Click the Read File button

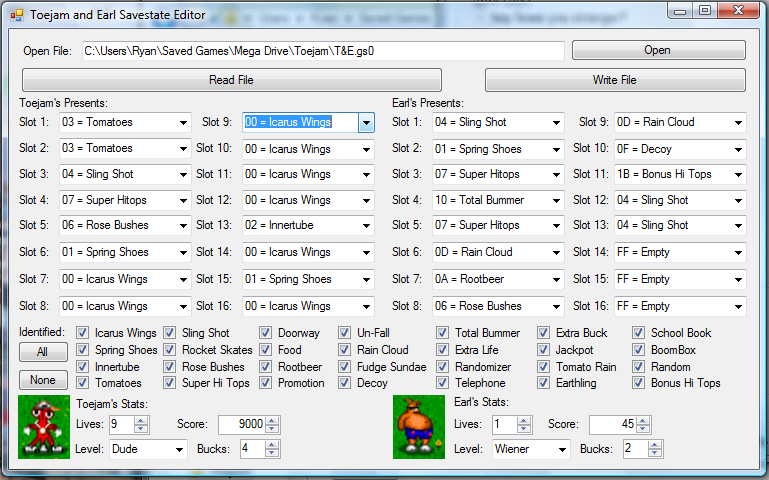(231, 80)
